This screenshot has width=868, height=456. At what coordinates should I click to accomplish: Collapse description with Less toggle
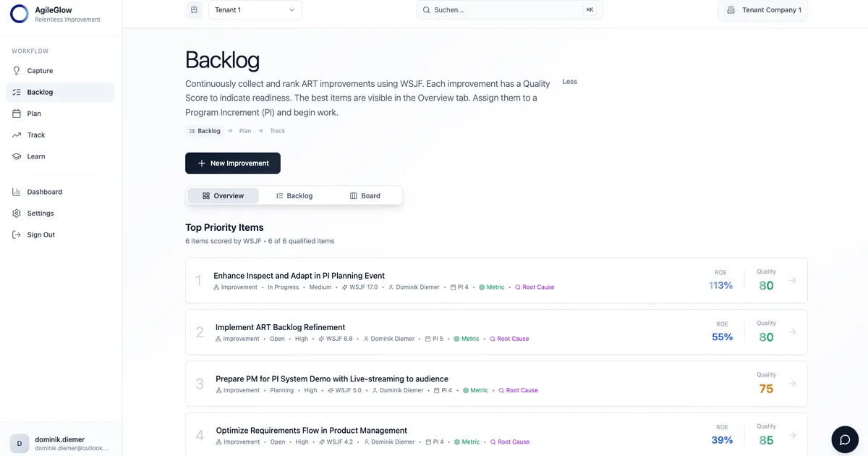(570, 82)
